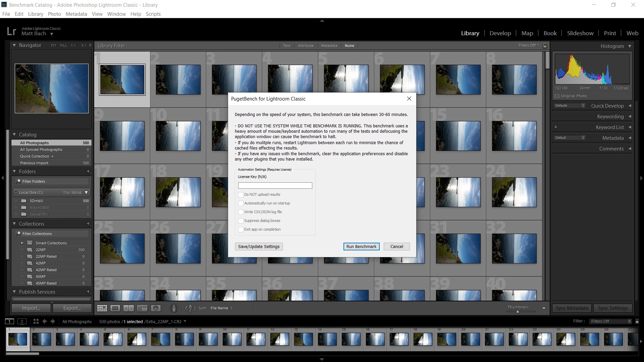Open Compare view (X|Y) icon

(x=128, y=308)
